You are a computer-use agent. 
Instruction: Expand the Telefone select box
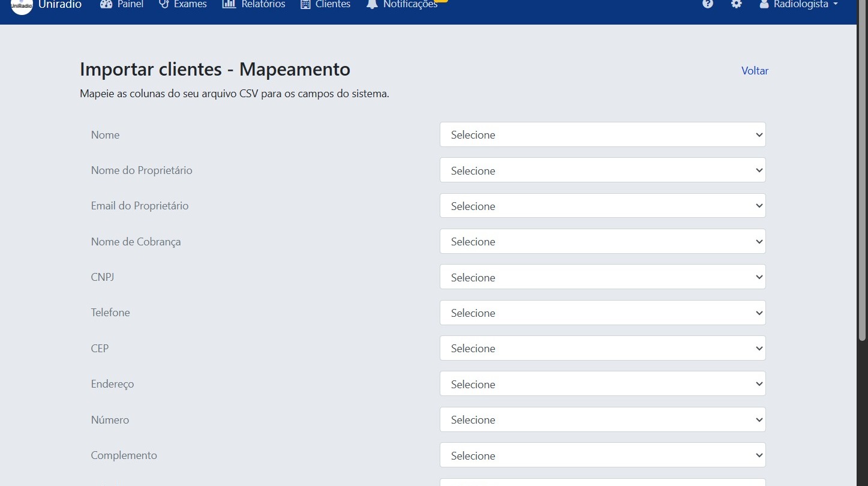point(602,313)
